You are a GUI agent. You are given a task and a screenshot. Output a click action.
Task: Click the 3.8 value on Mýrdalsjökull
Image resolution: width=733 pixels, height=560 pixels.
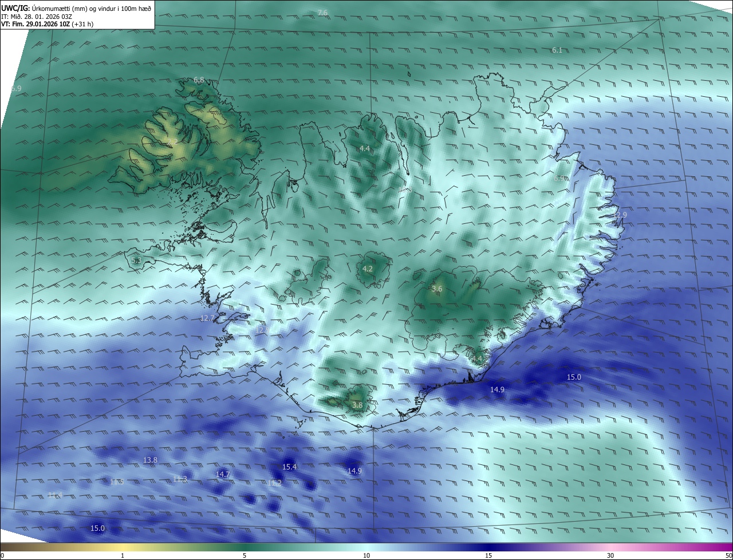(x=357, y=405)
